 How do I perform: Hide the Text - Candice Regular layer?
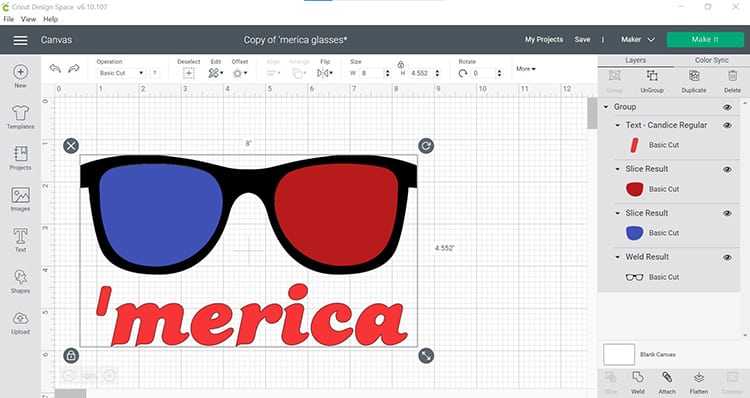pos(728,125)
